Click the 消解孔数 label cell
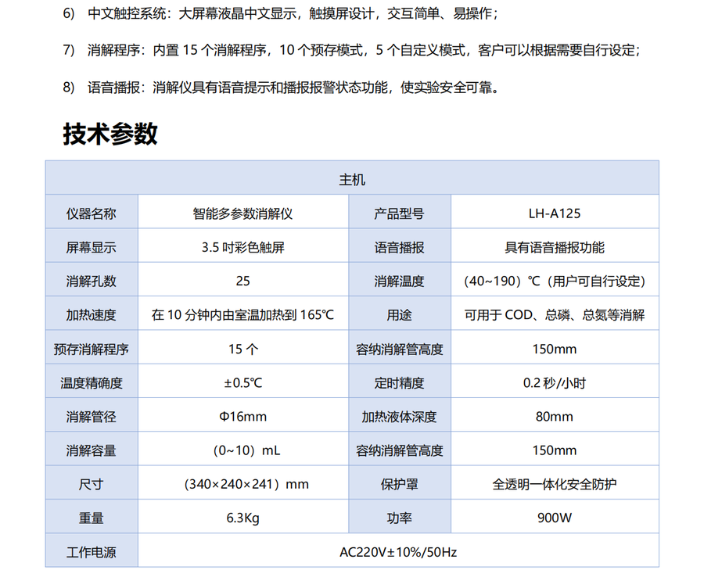Viewport: 704px width, 588px height. [x=92, y=279]
